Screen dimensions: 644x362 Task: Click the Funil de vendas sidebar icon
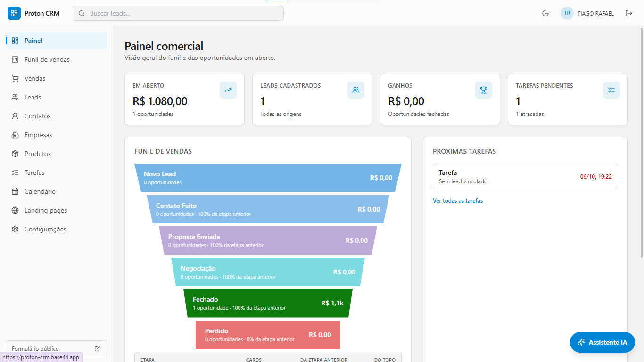(x=15, y=59)
